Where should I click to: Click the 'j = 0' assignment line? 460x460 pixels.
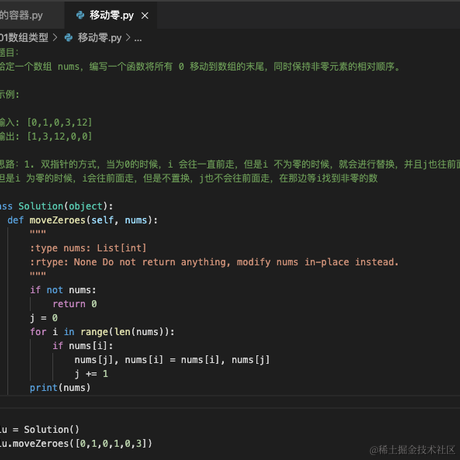pos(44,318)
